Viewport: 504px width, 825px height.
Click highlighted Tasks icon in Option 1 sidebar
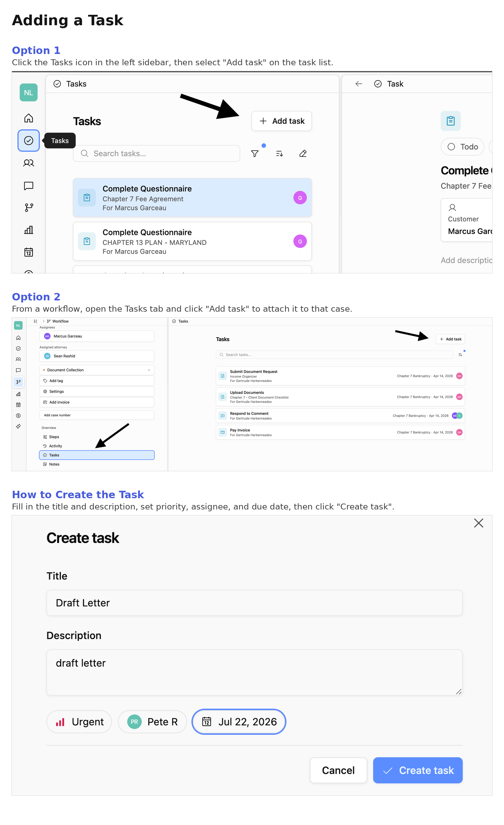[28, 141]
